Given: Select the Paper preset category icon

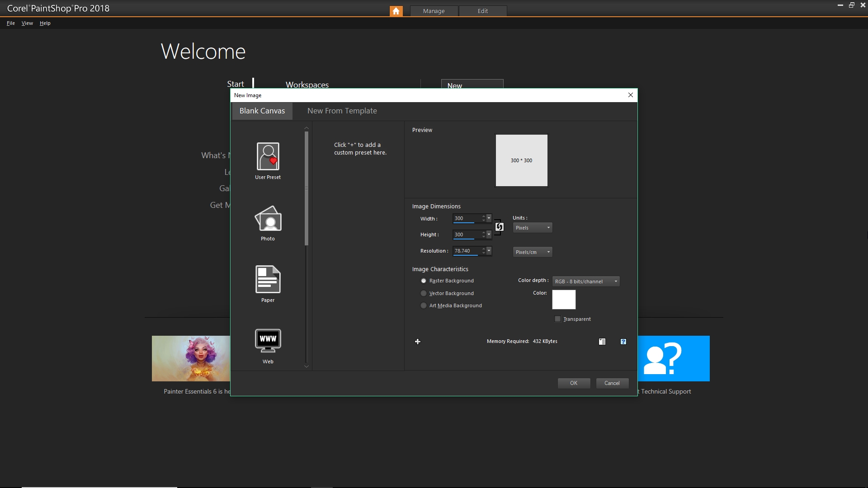Looking at the screenshot, I should pos(268,279).
